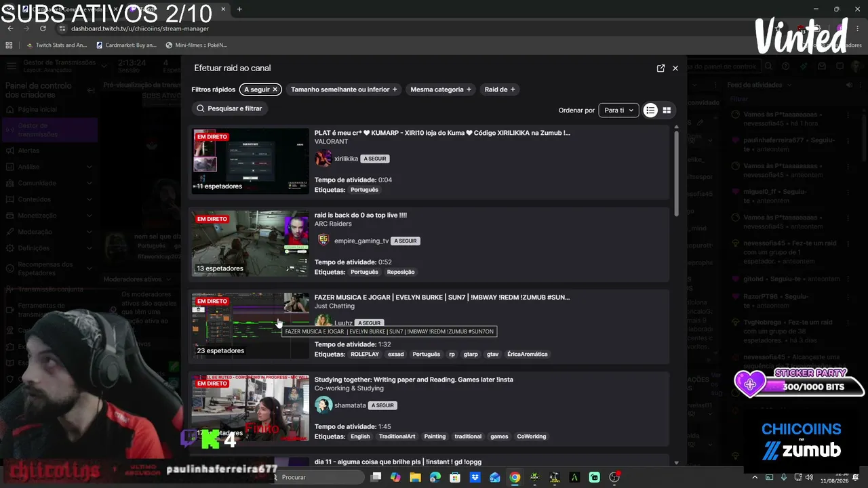This screenshot has width=868, height=488.
Task: Open the empire_gaming_tv channel name
Action: click(361, 241)
